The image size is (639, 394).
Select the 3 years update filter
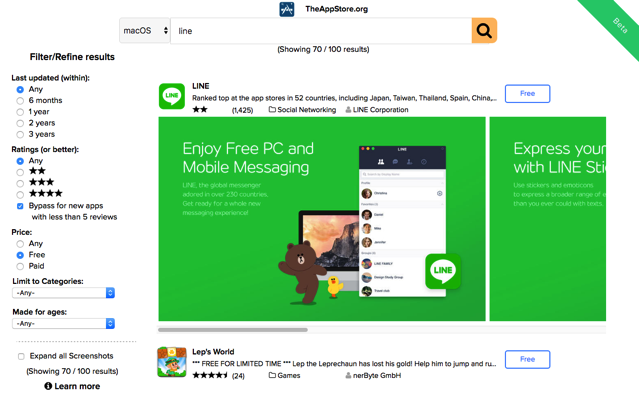coord(20,134)
